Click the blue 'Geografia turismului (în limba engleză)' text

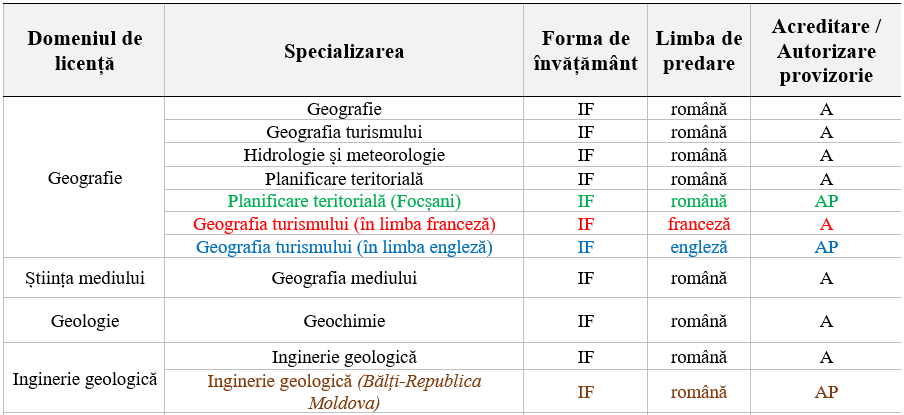tap(344, 247)
